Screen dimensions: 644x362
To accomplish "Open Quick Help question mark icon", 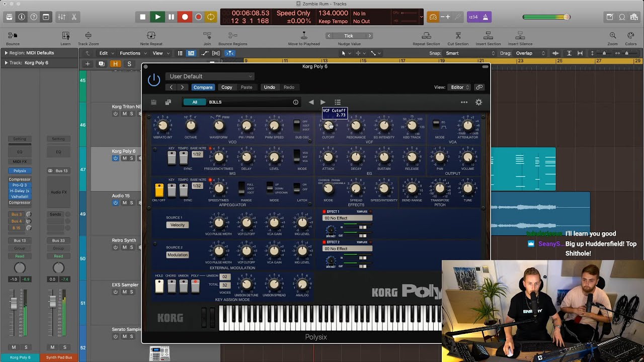I will click(34, 17).
